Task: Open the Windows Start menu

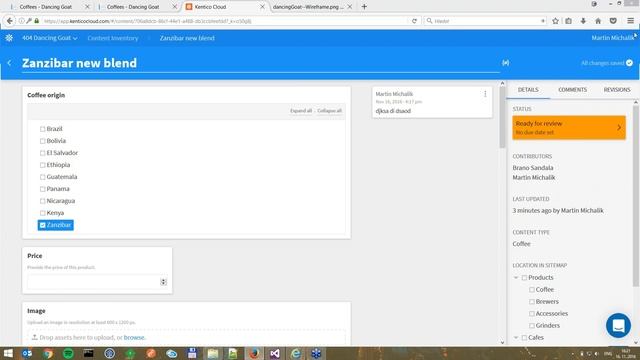Action: 8,353
